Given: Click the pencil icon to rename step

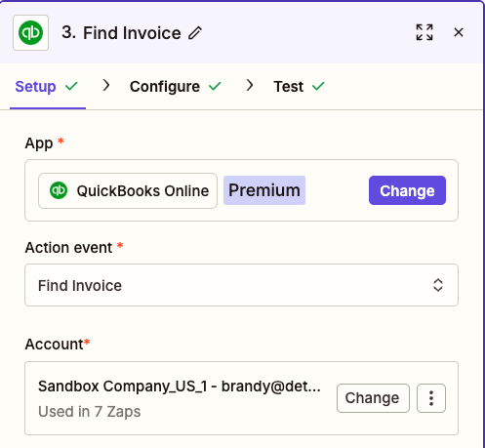Looking at the screenshot, I should (195, 33).
